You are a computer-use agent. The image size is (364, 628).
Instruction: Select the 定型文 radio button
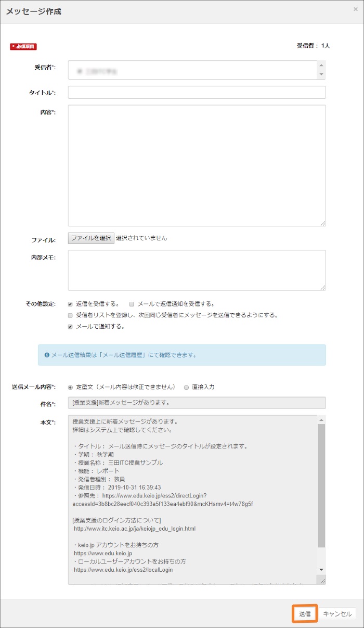click(70, 387)
